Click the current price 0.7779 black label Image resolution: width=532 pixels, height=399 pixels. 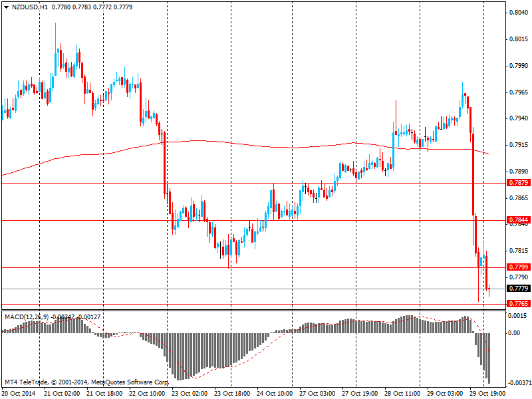click(x=519, y=289)
